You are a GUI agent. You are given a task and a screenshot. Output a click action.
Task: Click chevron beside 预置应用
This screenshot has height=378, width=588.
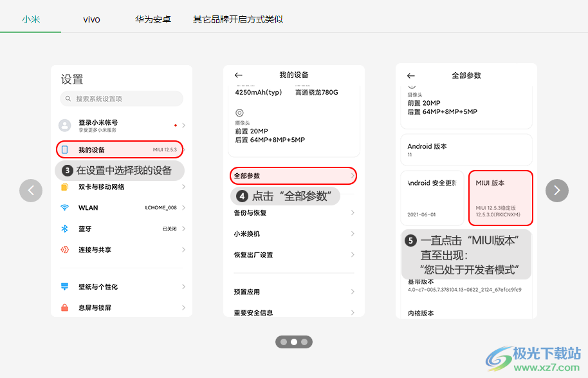coord(353,292)
